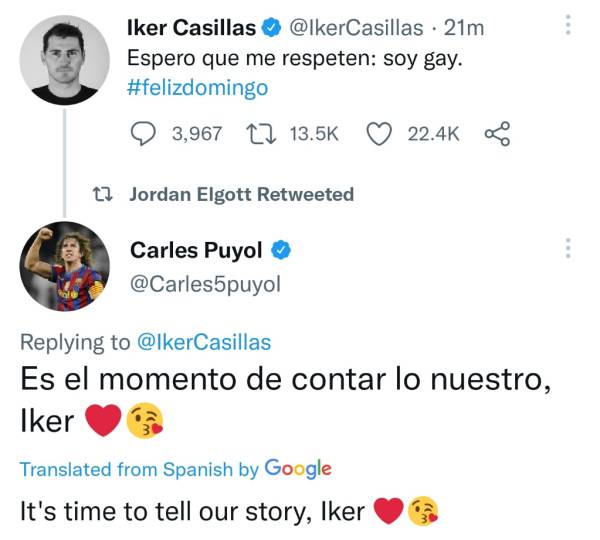Like the Iker Casillas tweet
This screenshot has width=600, height=540.
tap(378, 133)
